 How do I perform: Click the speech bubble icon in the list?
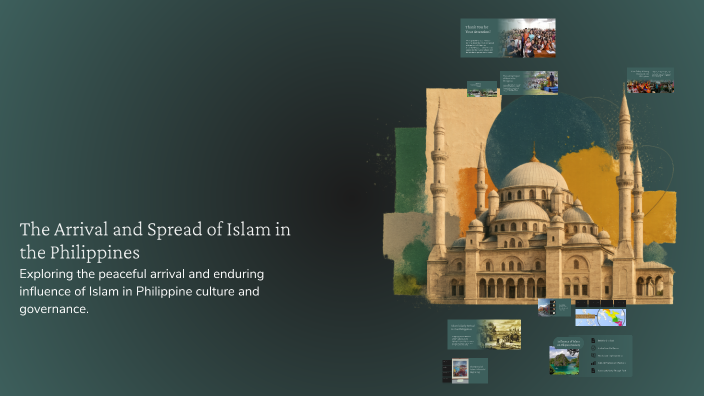pos(593,356)
